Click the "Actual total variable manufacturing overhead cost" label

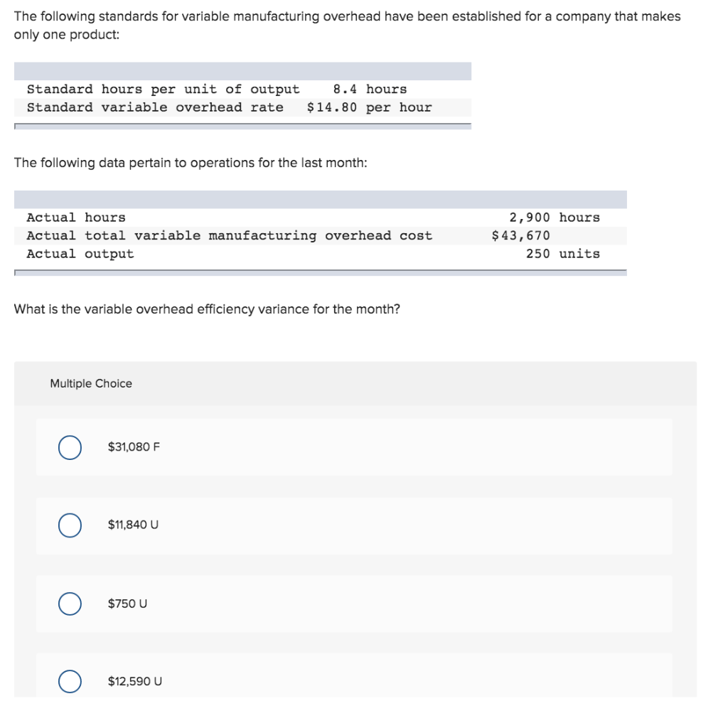pyautogui.click(x=229, y=235)
